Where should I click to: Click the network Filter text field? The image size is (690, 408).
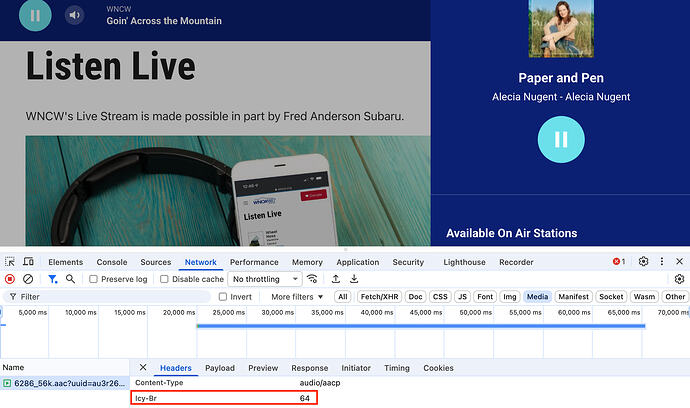107,297
